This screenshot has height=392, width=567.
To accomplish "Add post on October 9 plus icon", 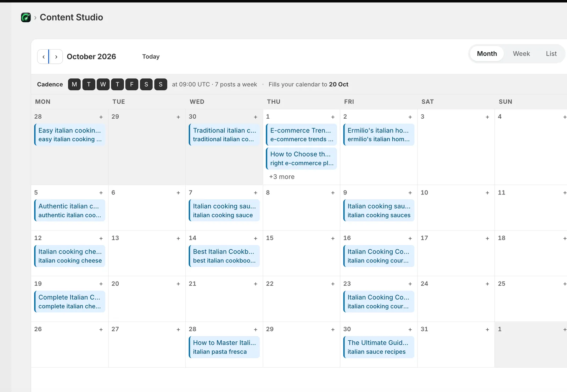I will (x=410, y=193).
